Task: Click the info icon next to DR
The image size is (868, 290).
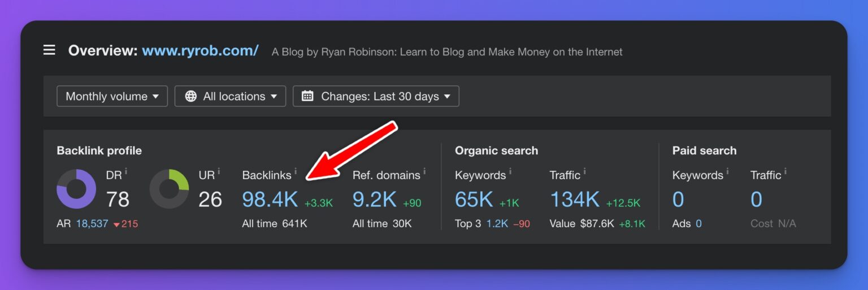Action: click(126, 171)
